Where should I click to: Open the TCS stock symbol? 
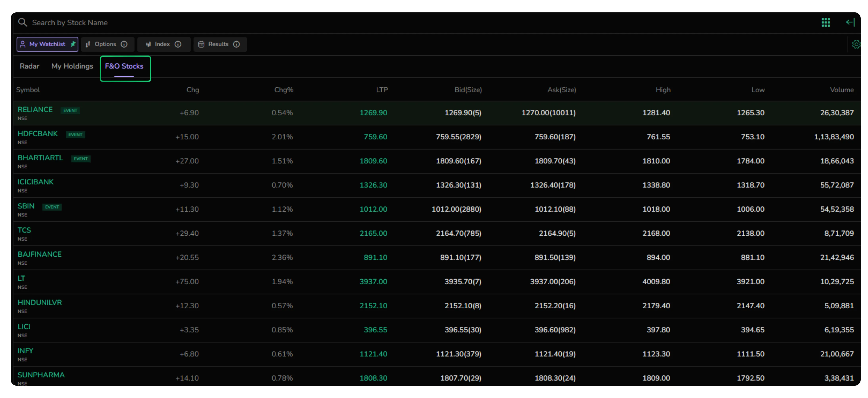(24, 230)
